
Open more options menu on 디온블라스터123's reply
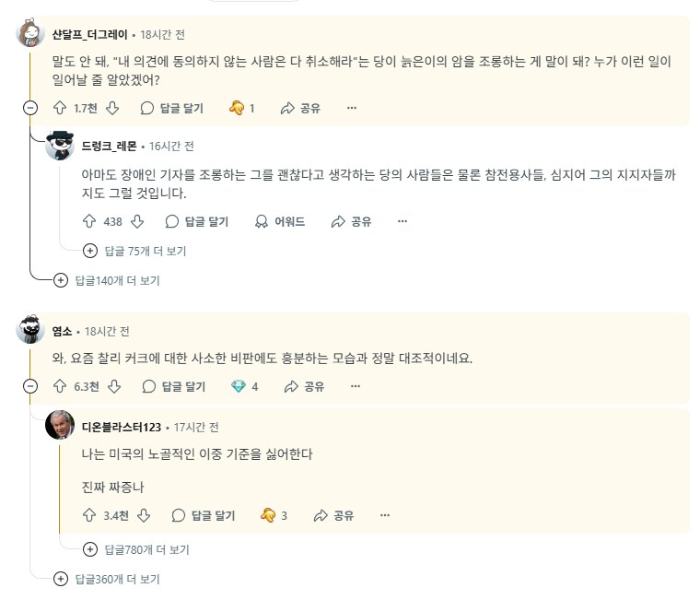[x=384, y=515]
